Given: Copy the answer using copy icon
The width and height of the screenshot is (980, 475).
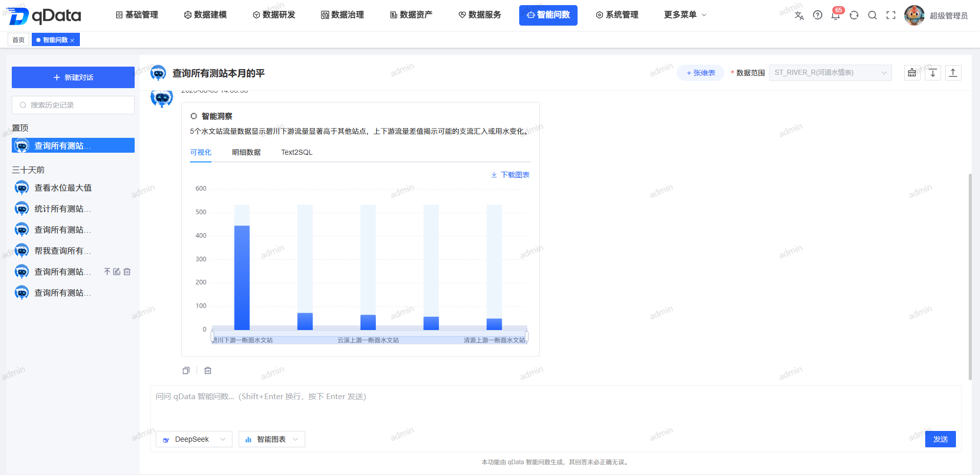Looking at the screenshot, I should [186, 370].
